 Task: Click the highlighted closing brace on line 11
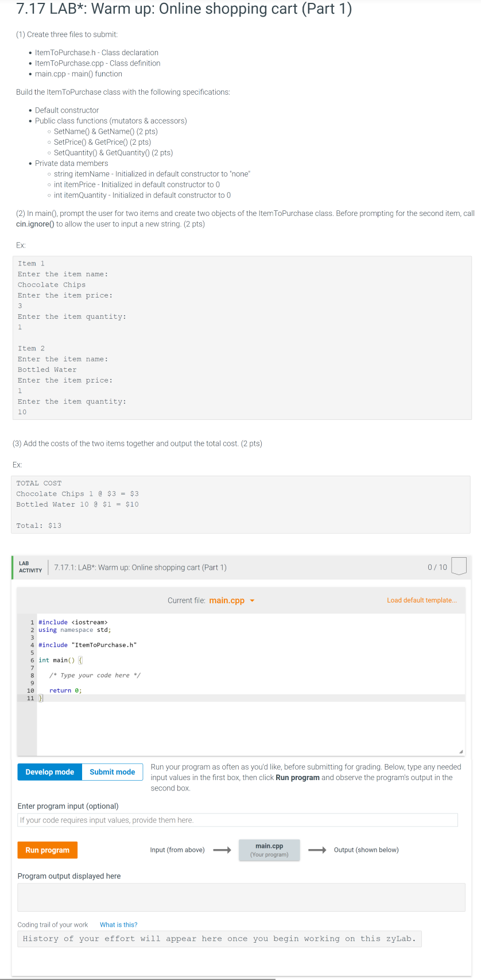(40, 698)
